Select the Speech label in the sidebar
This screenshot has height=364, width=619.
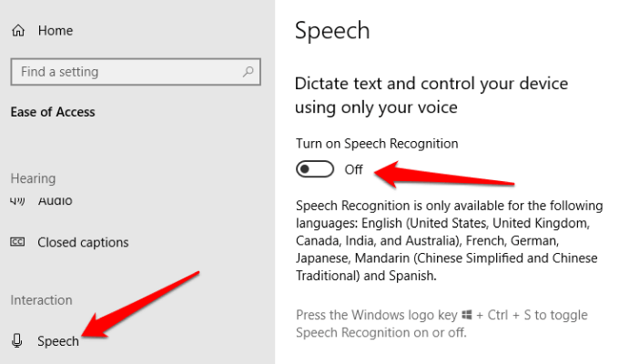[x=58, y=341]
